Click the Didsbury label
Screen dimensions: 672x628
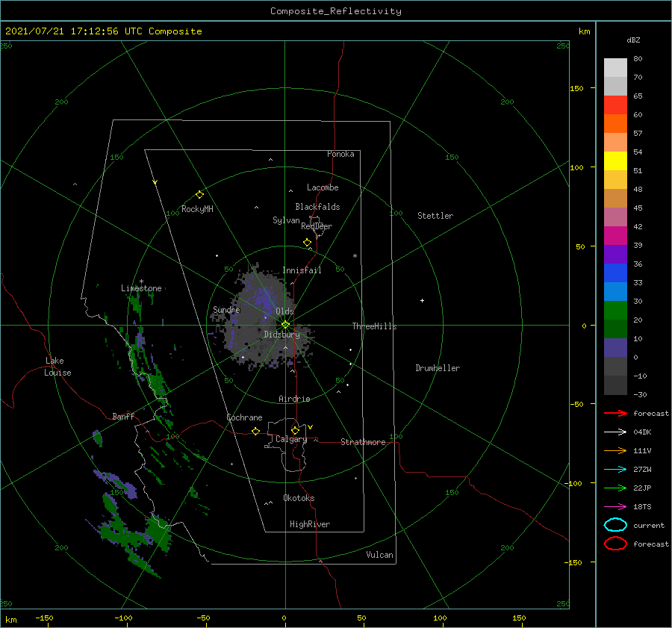click(281, 335)
